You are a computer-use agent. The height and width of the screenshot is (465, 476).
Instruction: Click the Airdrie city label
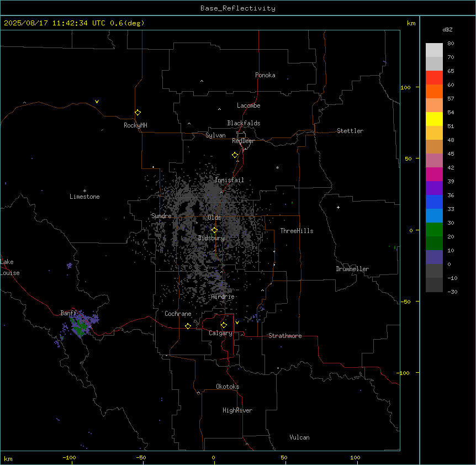(223, 297)
